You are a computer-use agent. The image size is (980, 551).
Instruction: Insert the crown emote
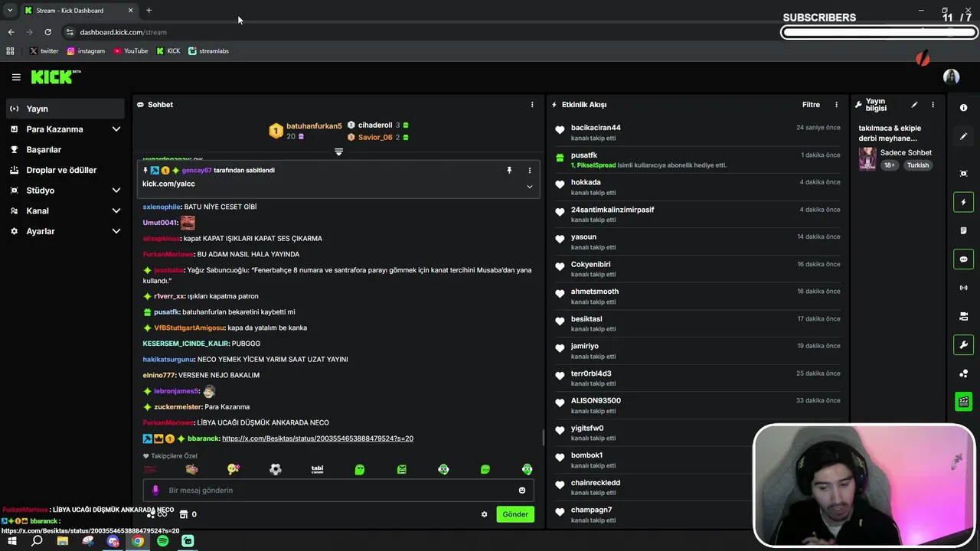click(x=192, y=469)
